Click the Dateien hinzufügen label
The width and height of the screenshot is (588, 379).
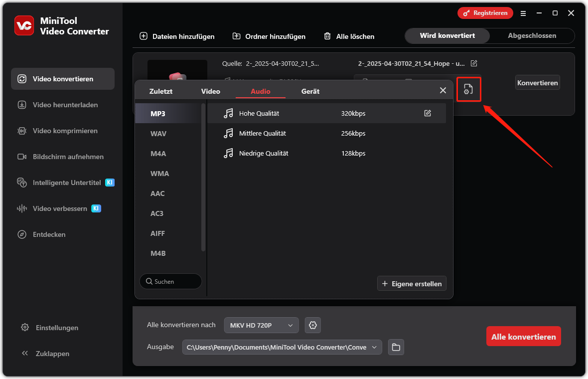point(183,36)
